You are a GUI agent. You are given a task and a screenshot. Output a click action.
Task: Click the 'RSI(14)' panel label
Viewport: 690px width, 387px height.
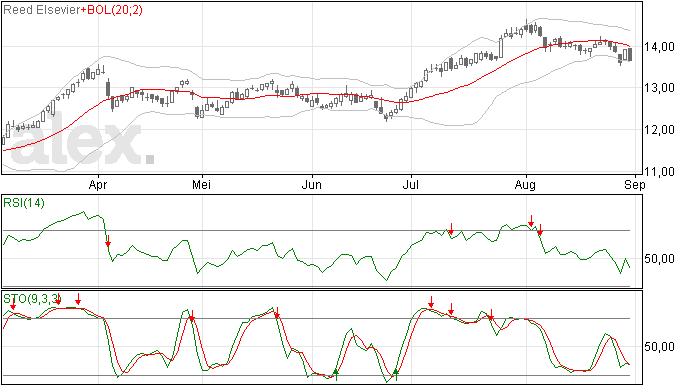(24, 203)
